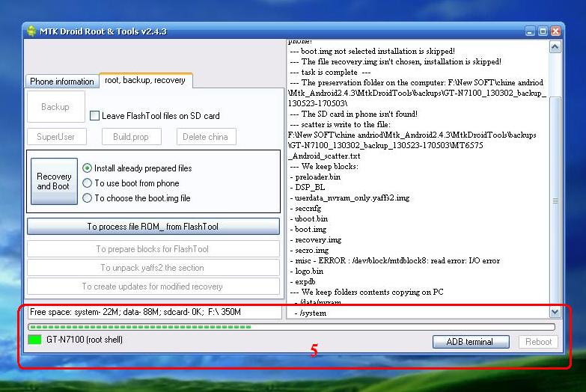The width and height of the screenshot is (586, 392).
Task: Click the Android app icon in title bar
Action: (x=31, y=31)
